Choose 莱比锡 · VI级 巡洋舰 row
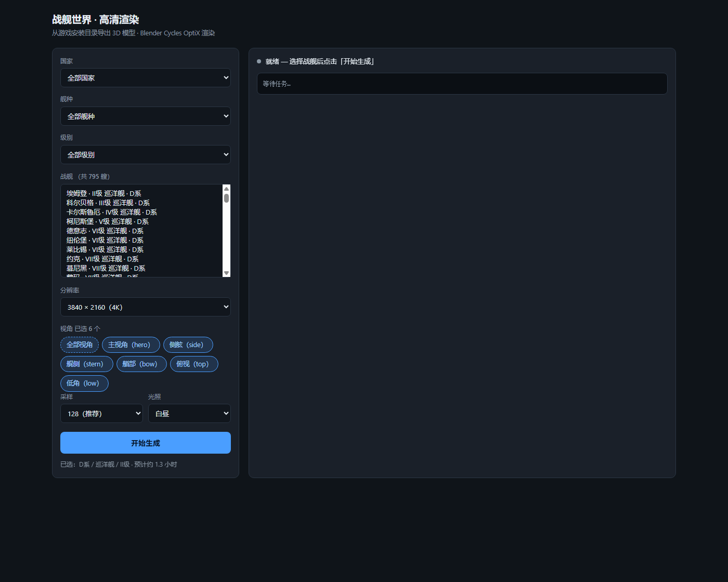 (x=141, y=249)
